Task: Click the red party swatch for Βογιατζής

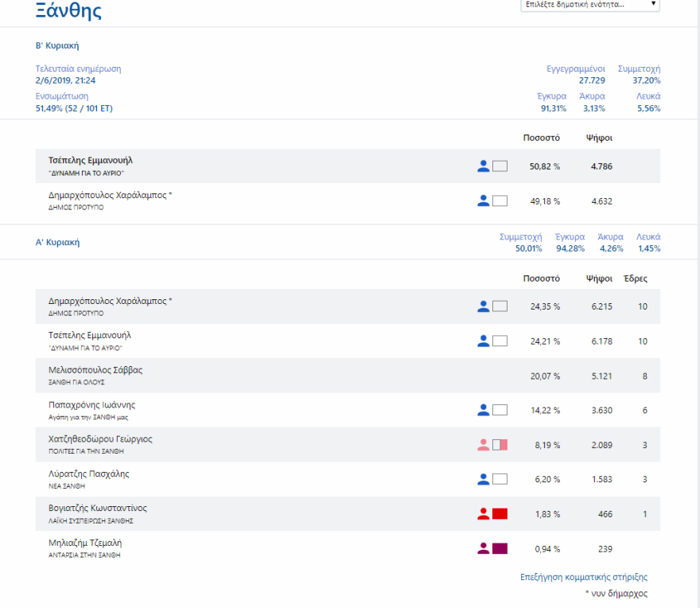Action: coord(500,513)
